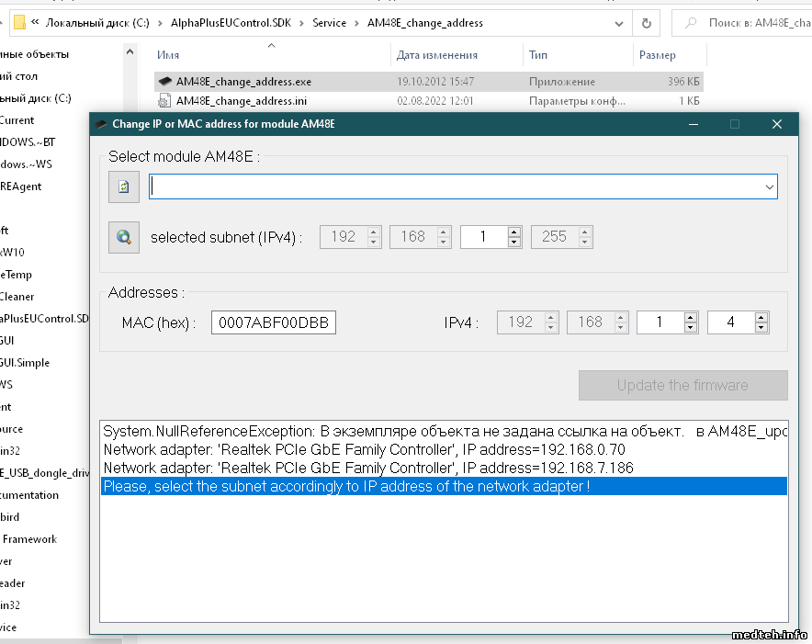Sort files by the Имя column header

tap(168, 55)
